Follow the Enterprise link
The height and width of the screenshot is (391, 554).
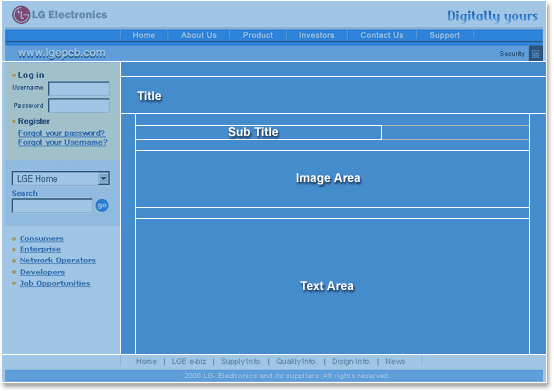pyautogui.click(x=40, y=249)
